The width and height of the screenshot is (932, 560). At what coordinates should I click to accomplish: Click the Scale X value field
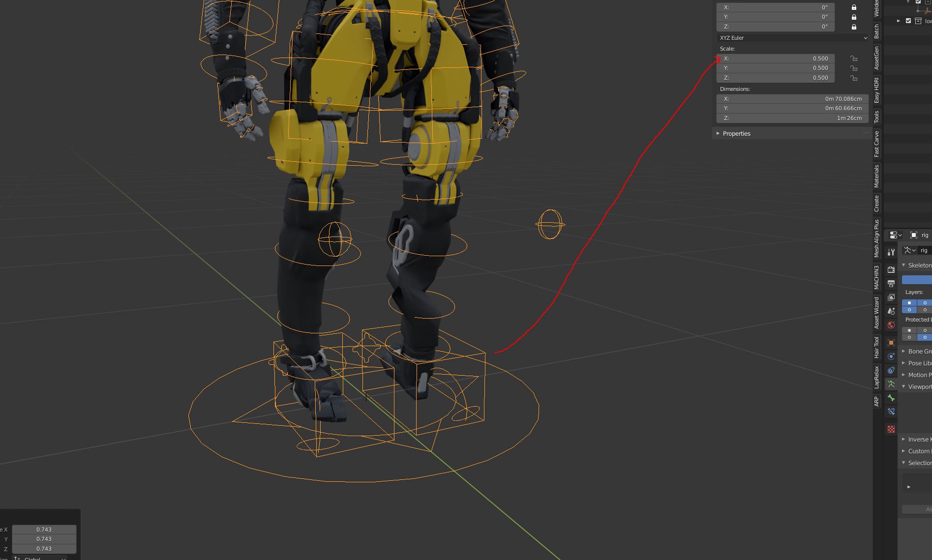(x=775, y=59)
